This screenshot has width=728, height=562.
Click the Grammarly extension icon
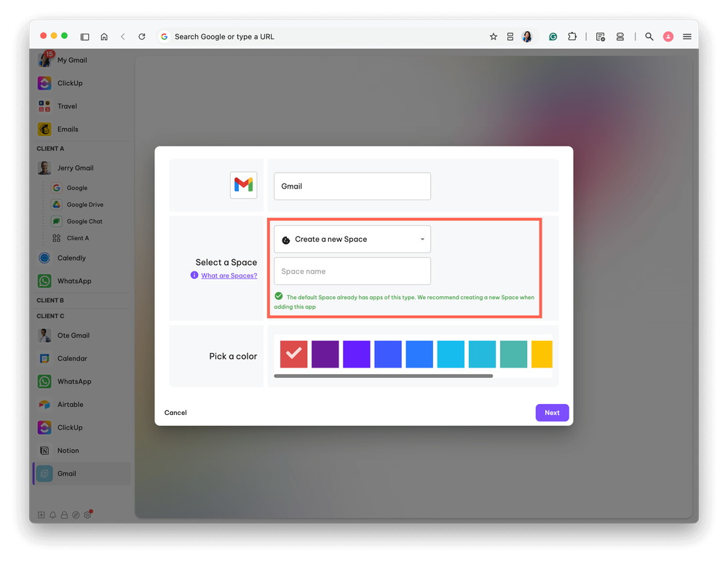pos(554,36)
